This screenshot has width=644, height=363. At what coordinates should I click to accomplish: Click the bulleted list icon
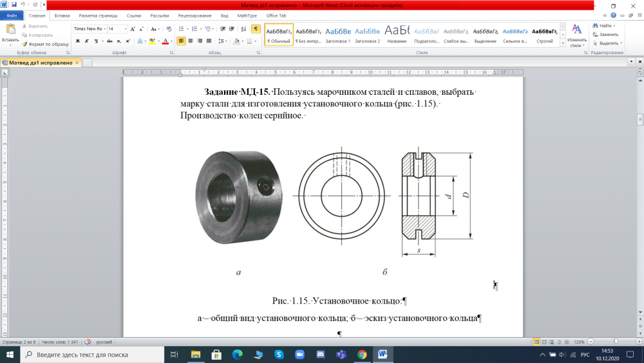point(180,29)
